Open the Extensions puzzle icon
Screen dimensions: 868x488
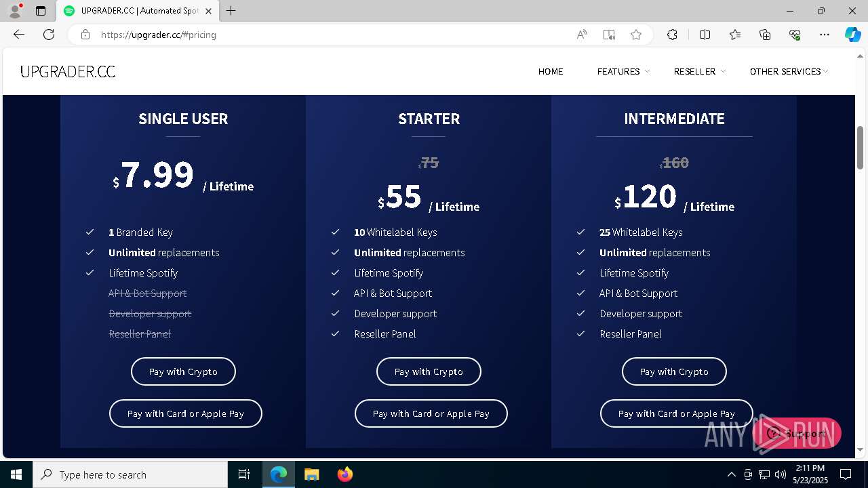pyautogui.click(x=672, y=35)
